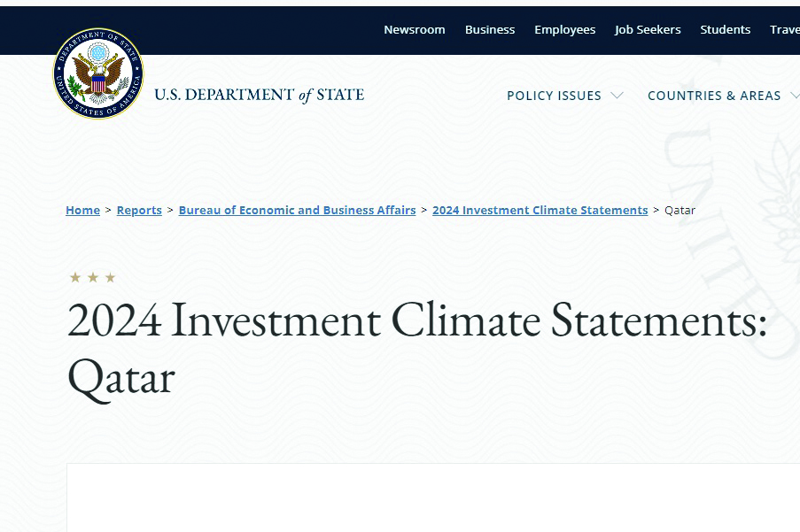Go to the Business section
Image resolution: width=800 pixels, height=532 pixels.
coord(489,30)
